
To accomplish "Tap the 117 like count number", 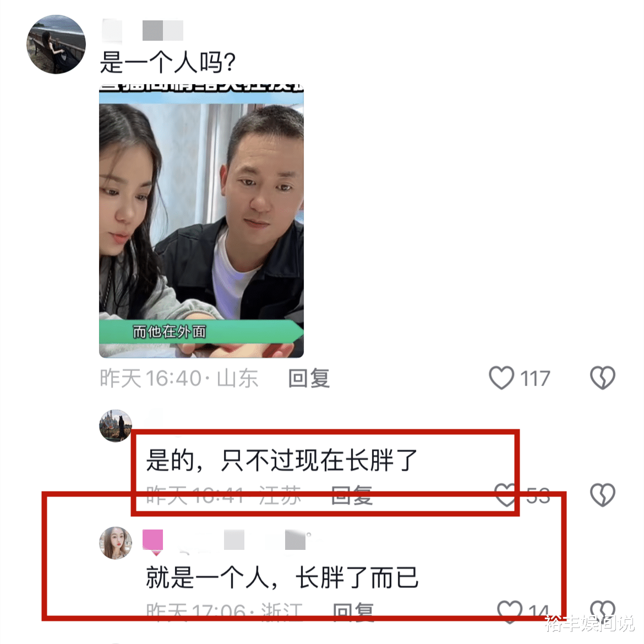I will click(x=535, y=378).
